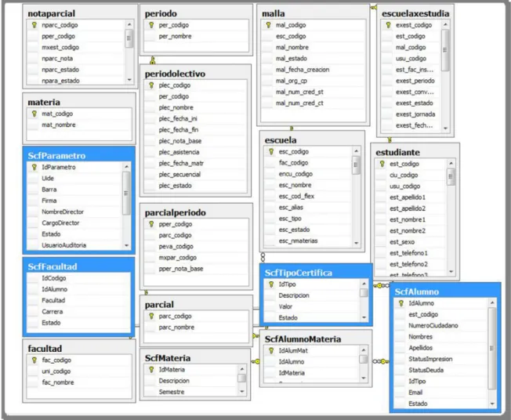Click the primary key icon beside nparc_codigo
The height and width of the screenshot is (420, 511).
click(34, 25)
